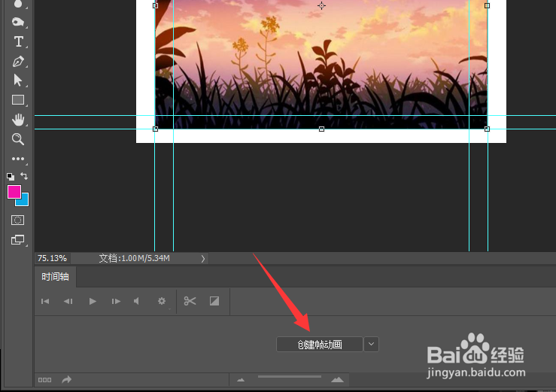Open dropdown arrow beside 创建帧动画
556x392 pixels.
click(371, 345)
